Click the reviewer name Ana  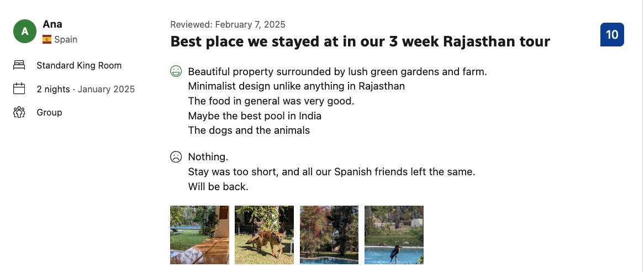pos(52,24)
